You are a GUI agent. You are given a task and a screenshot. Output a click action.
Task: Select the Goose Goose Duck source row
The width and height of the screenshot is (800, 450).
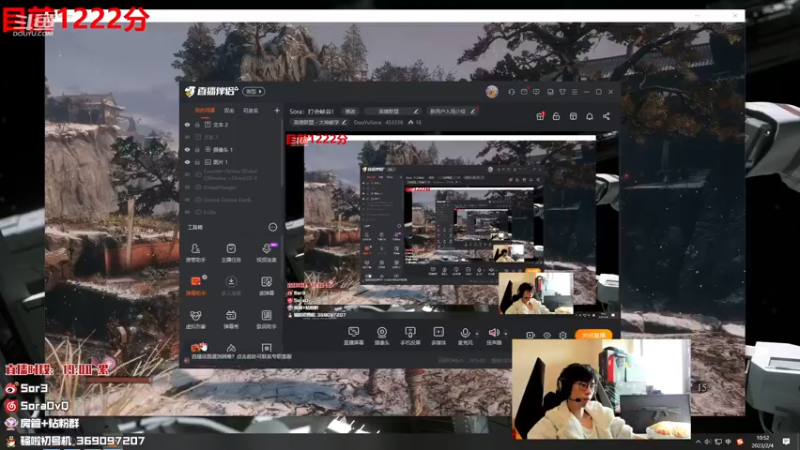tap(232, 200)
